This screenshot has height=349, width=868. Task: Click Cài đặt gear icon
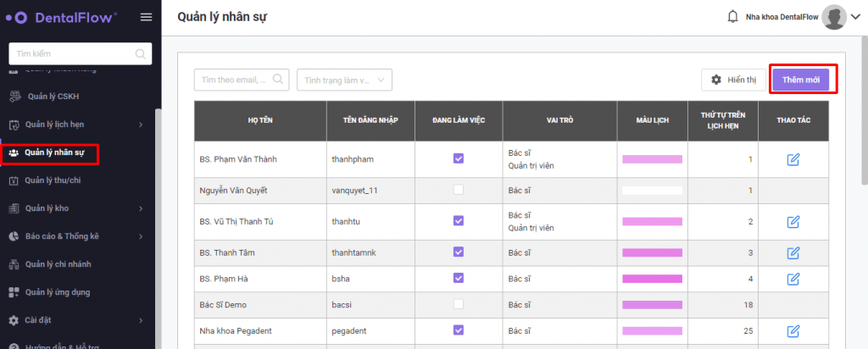point(14,320)
